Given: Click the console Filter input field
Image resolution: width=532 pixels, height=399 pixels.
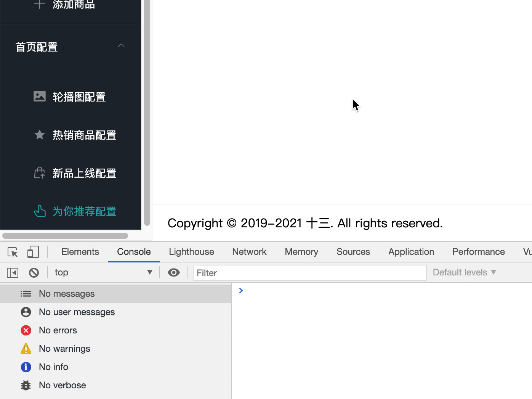Looking at the screenshot, I should (x=309, y=273).
